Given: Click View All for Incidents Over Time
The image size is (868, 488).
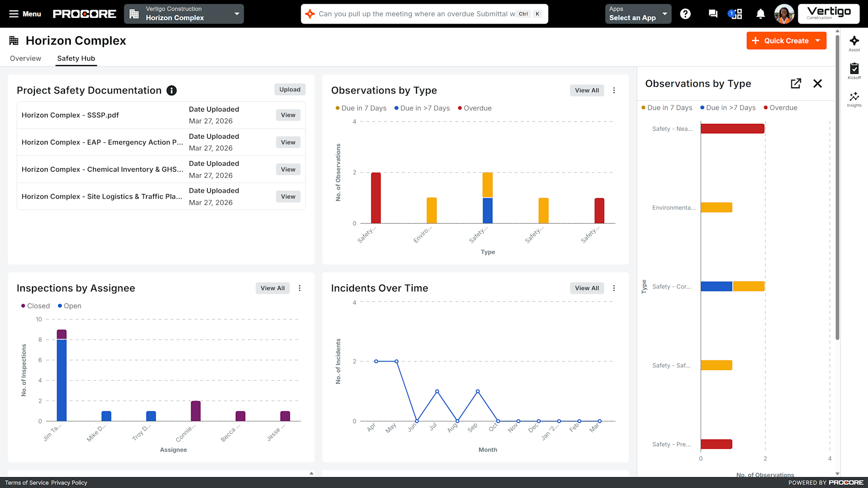Looking at the screenshot, I should pos(587,288).
